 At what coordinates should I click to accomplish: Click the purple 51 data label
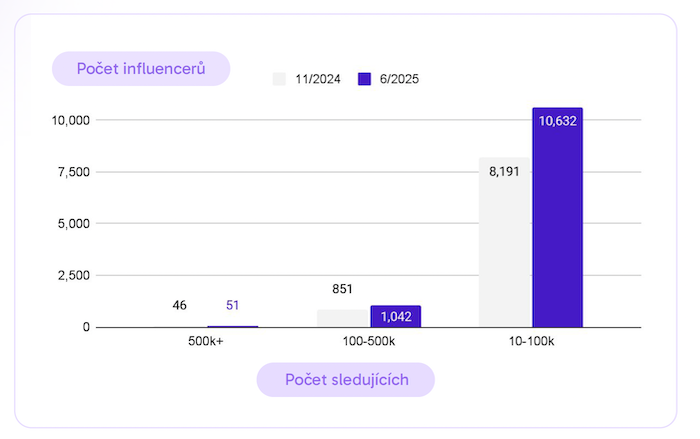point(233,305)
